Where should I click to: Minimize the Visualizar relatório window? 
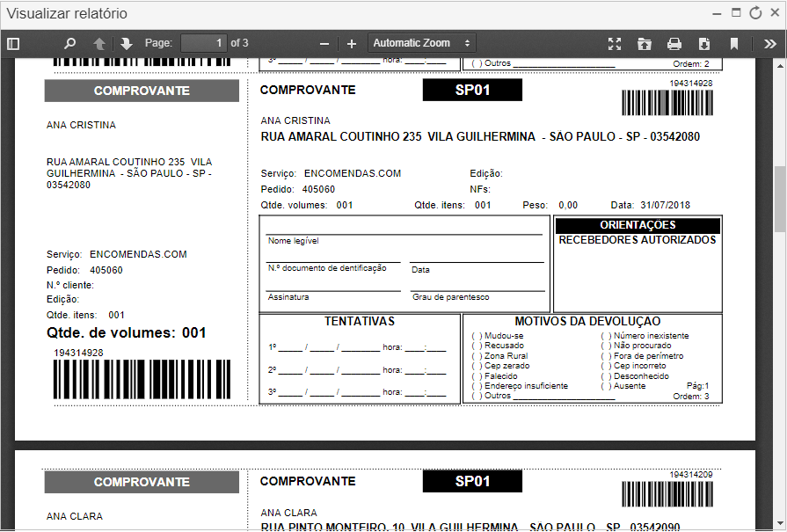(717, 14)
